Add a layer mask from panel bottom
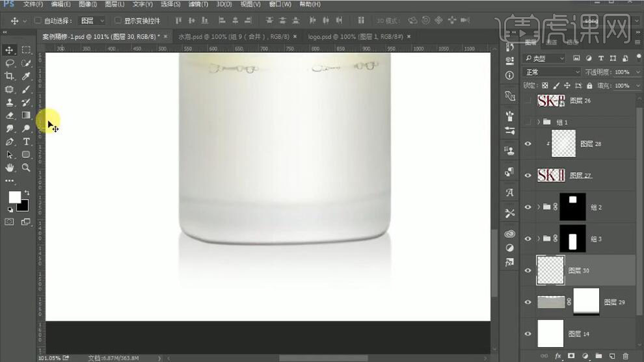The width and height of the screenshot is (644, 362). point(571,356)
